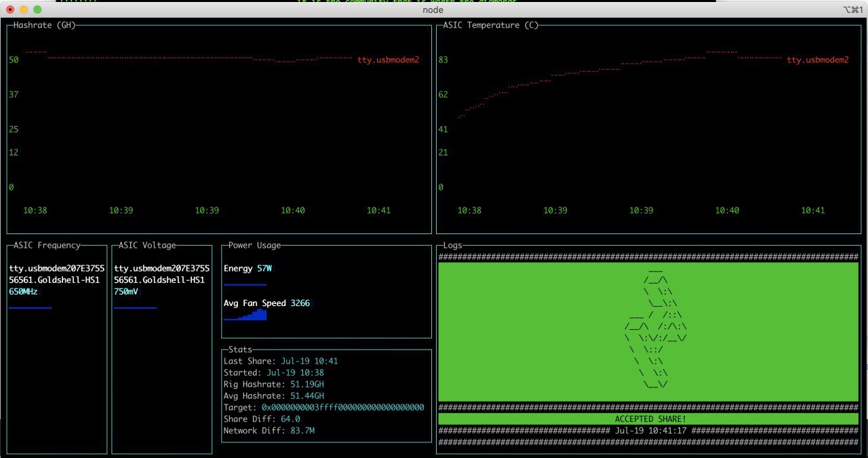
Task: Click the 750mV voltage value
Action: 126,291
